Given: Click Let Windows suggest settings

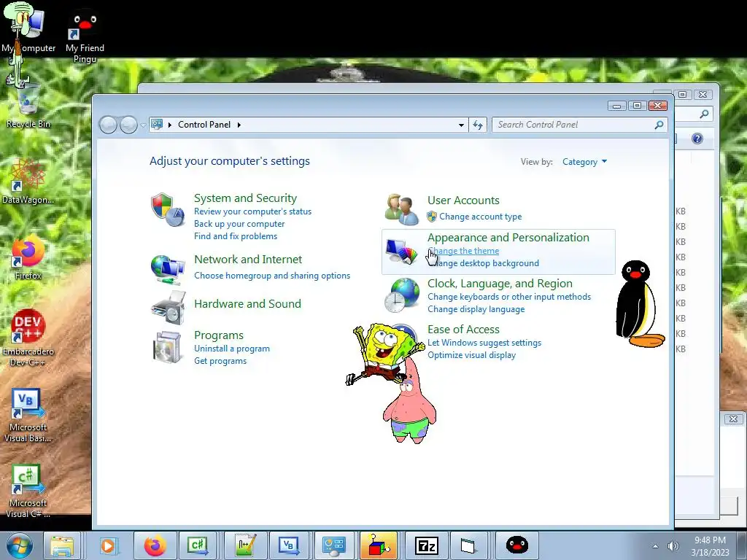Looking at the screenshot, I should tap(484, 343).
